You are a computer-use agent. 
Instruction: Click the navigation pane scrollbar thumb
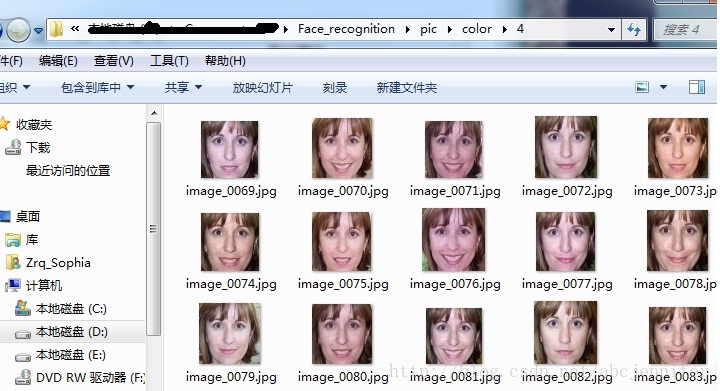tap(154, 229)
